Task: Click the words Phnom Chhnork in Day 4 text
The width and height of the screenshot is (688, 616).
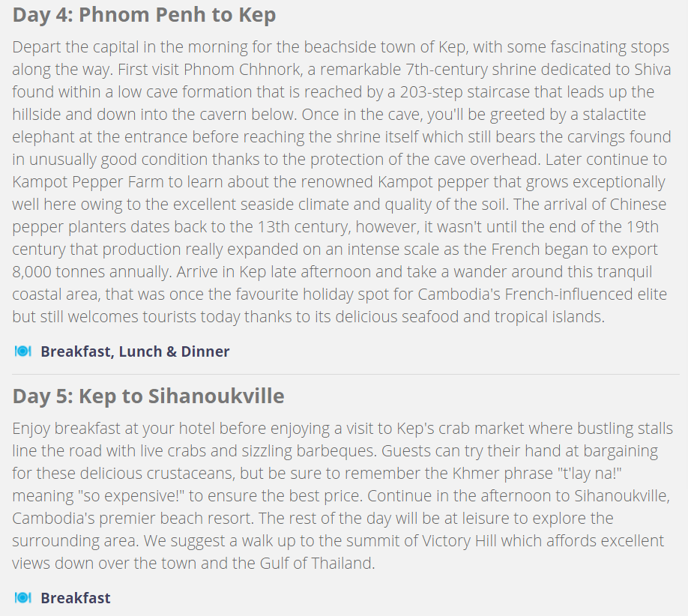Action: [x=243, y=70]
